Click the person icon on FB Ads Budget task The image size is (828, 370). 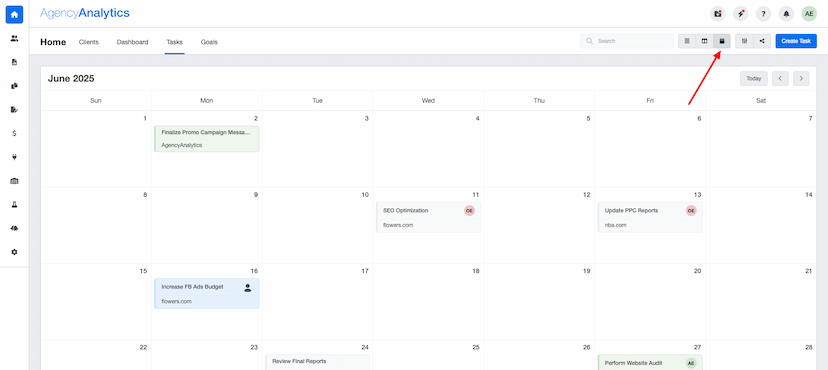point(248,288)
